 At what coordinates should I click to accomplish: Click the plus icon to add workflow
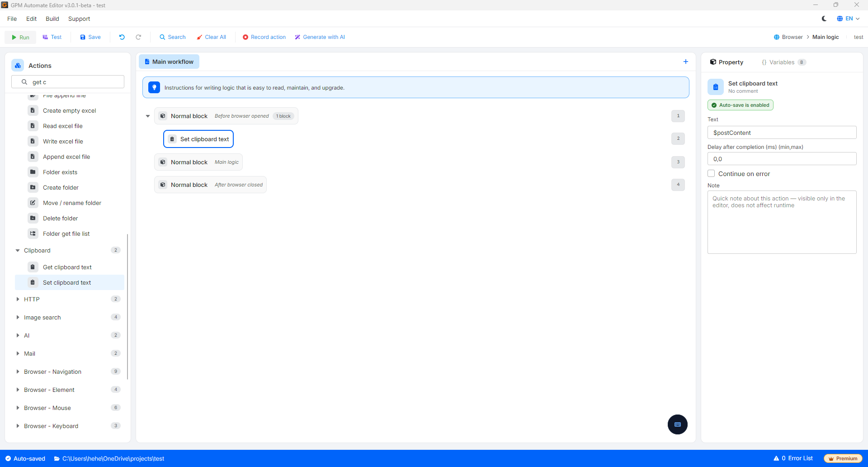coord(686,62)
